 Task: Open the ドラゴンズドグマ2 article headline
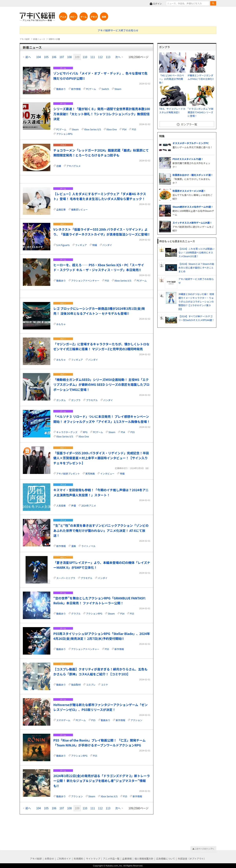tap(101, 781)
